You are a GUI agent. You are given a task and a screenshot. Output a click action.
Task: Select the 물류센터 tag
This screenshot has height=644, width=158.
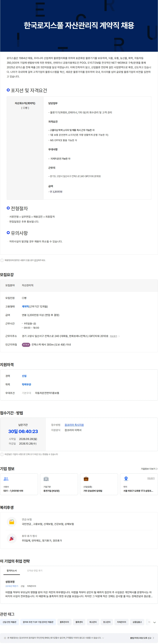[79, 622]
